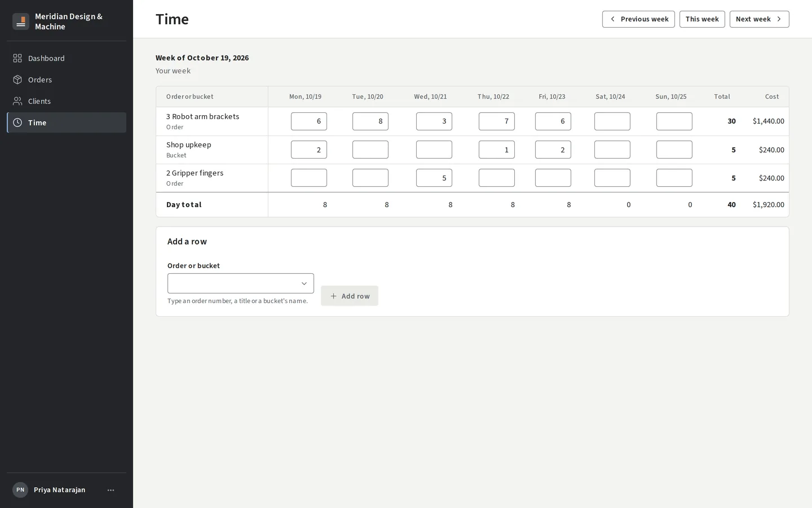Click the $1,920.00 total cost value
This screenshot has width=812, height=508.
coord(769,205)
